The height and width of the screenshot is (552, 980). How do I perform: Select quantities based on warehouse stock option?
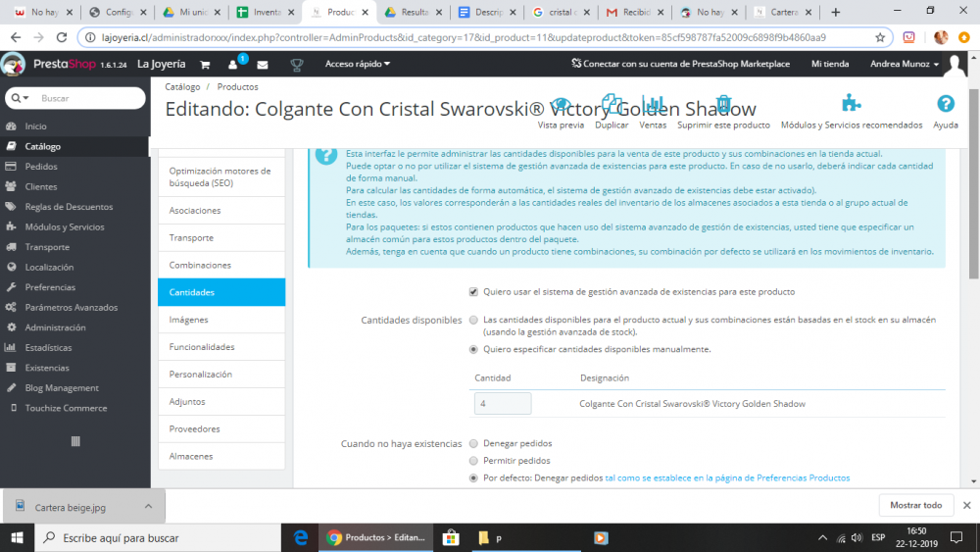(x=473, y=320)
